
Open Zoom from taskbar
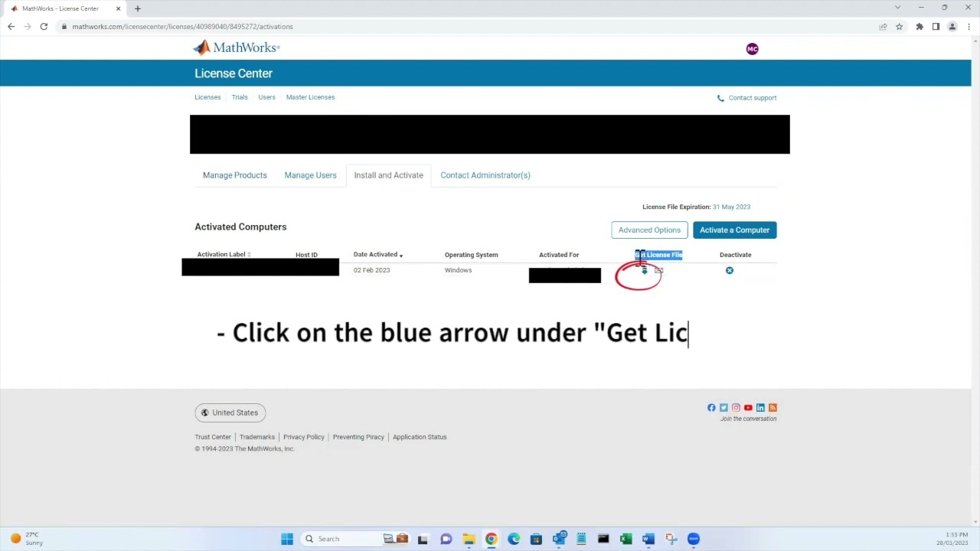click(694, 539)
